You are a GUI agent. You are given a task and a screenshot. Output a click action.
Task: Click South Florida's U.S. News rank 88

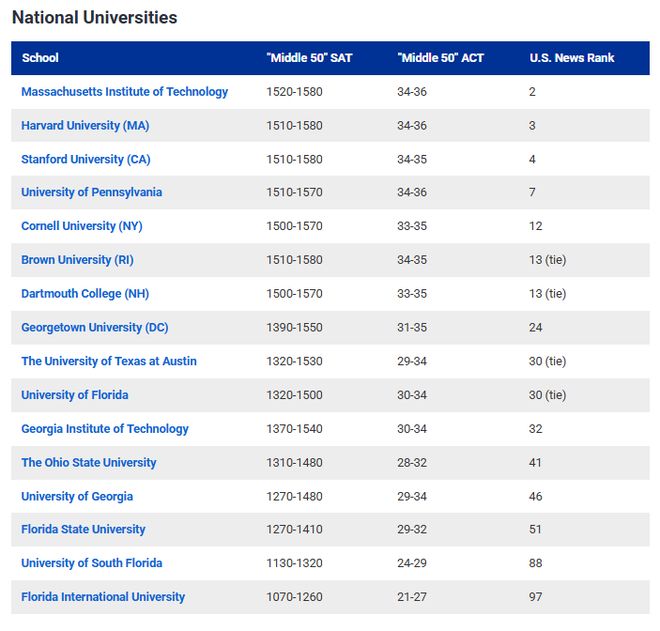[536, 563]
